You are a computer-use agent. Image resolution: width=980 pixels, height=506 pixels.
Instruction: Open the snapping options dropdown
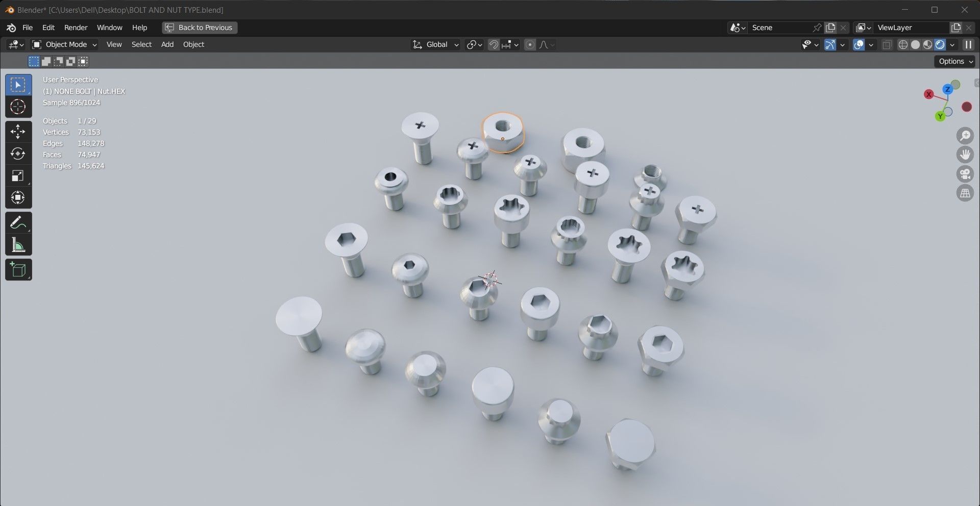(510, 44)
